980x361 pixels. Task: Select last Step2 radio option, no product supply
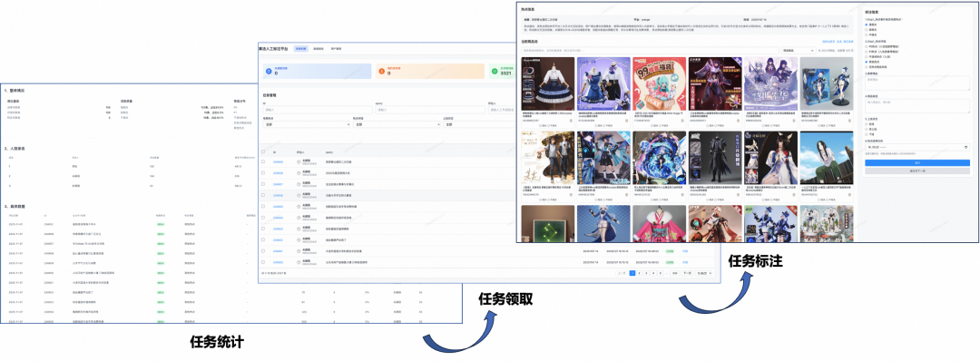[867, 66]
